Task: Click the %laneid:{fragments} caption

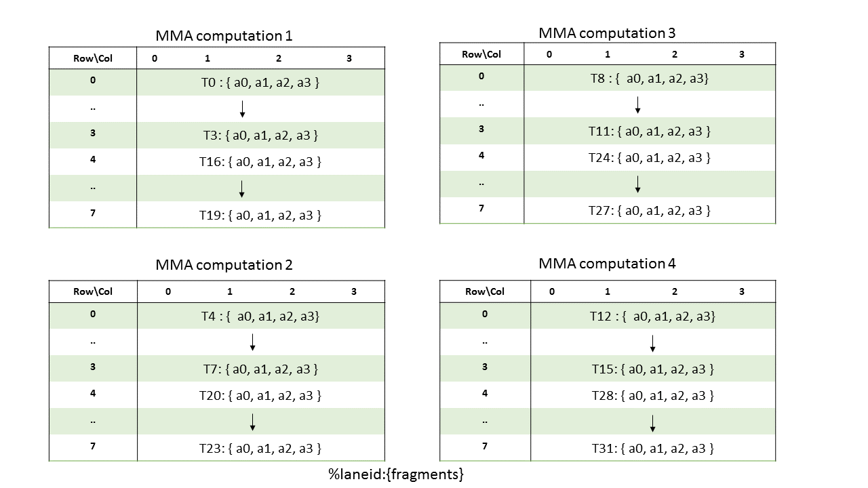Action: (396, 474)
